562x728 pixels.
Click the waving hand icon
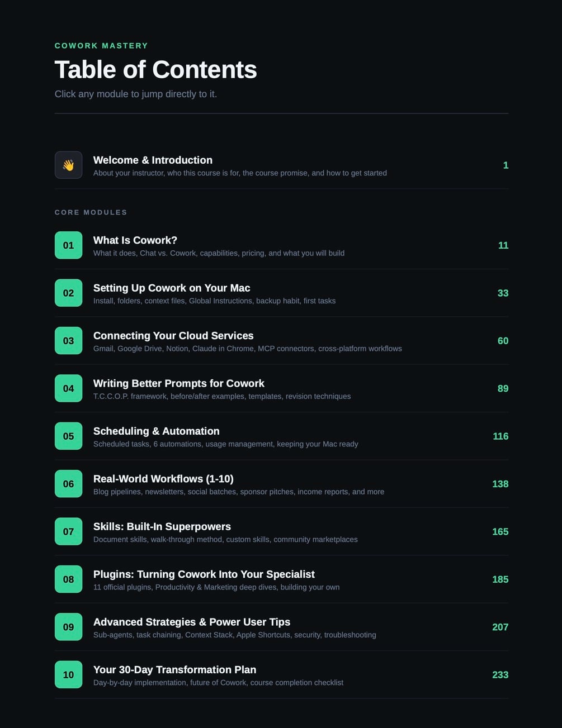[68, 165]
